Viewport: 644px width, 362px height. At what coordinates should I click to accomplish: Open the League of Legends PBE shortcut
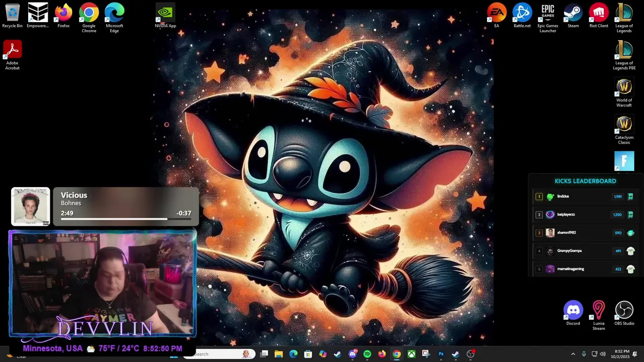[x=624, y=55]
